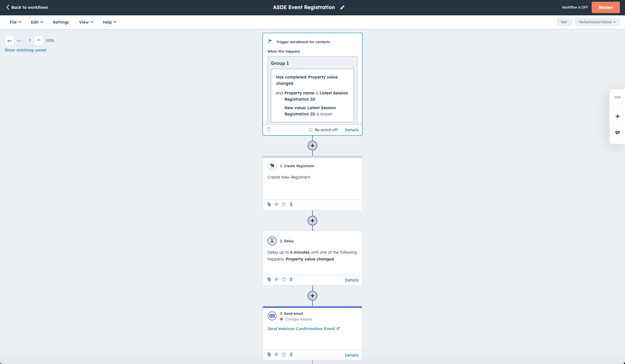Click move icon on Delay card

tap(276, 279)
